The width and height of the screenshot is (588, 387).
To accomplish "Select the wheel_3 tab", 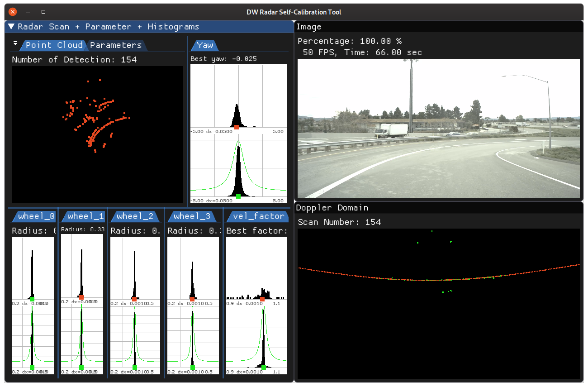I will click(x=192, y=216).
